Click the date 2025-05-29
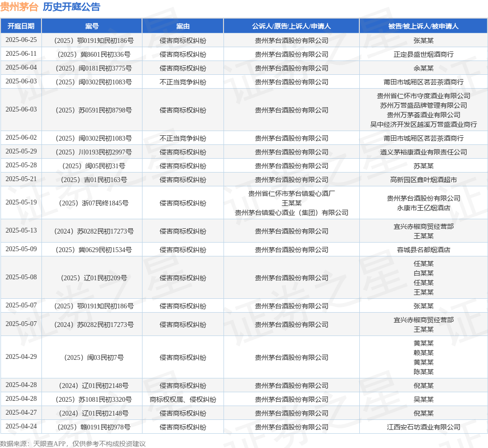488x448 pixels. click(21, 151)
